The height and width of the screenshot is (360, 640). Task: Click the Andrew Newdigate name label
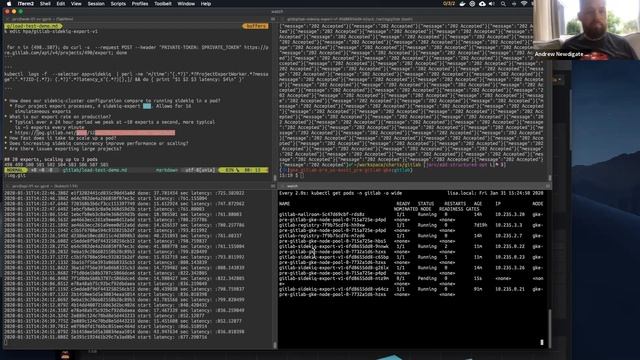pyautogui.click(x=559, y=54)
